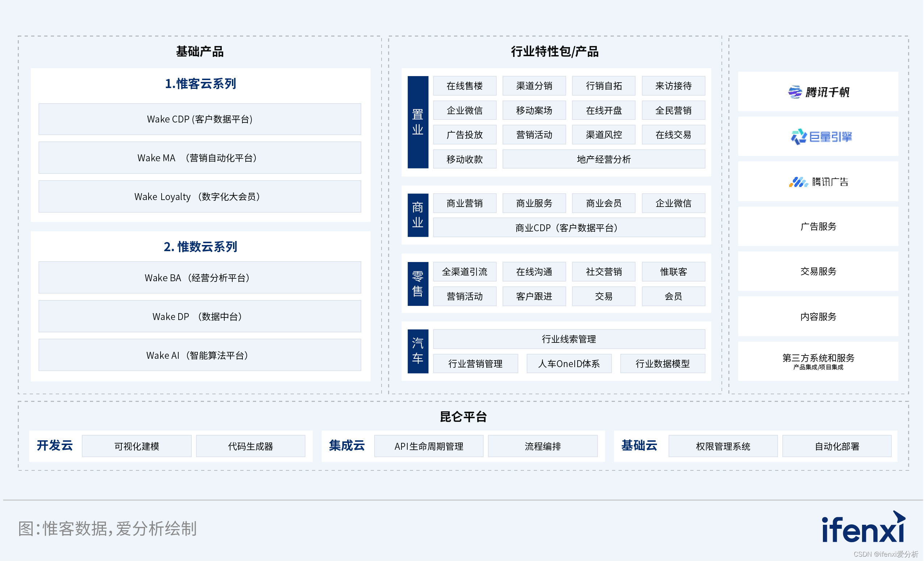This screenshot has height=561, width=924.
Task: Click 企业微信 in the 置业 section
Action: click(465, 110)
